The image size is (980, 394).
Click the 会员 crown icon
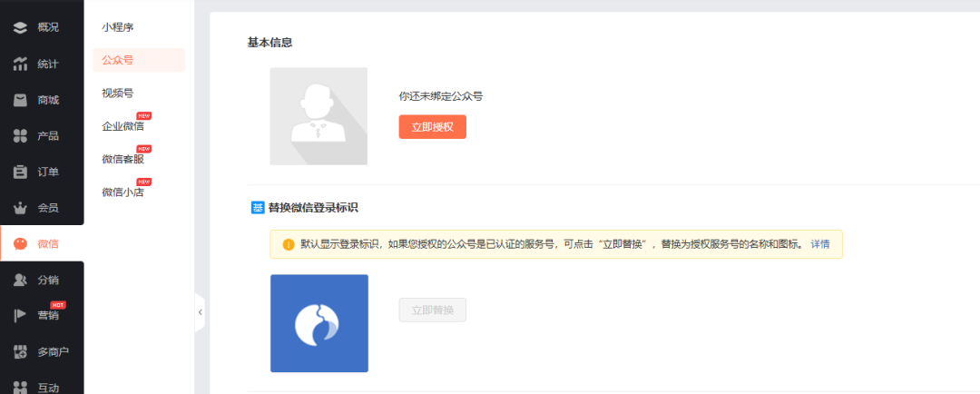tap(21, 208)
